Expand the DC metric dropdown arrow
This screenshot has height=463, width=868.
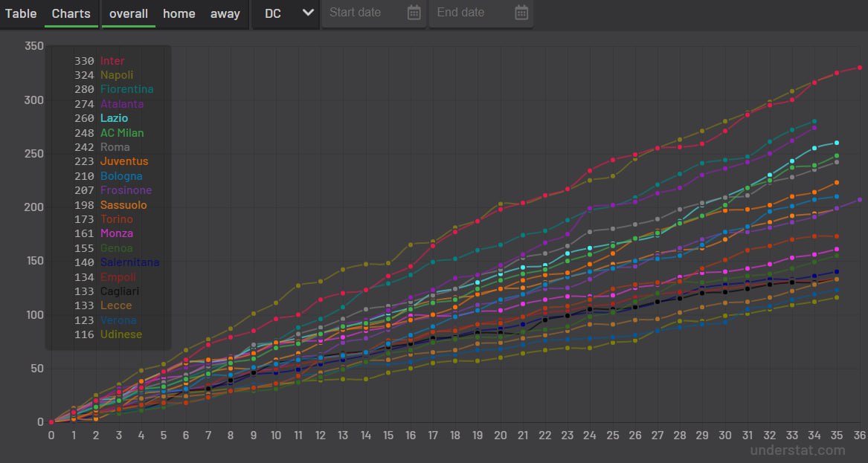click(308, 13)
